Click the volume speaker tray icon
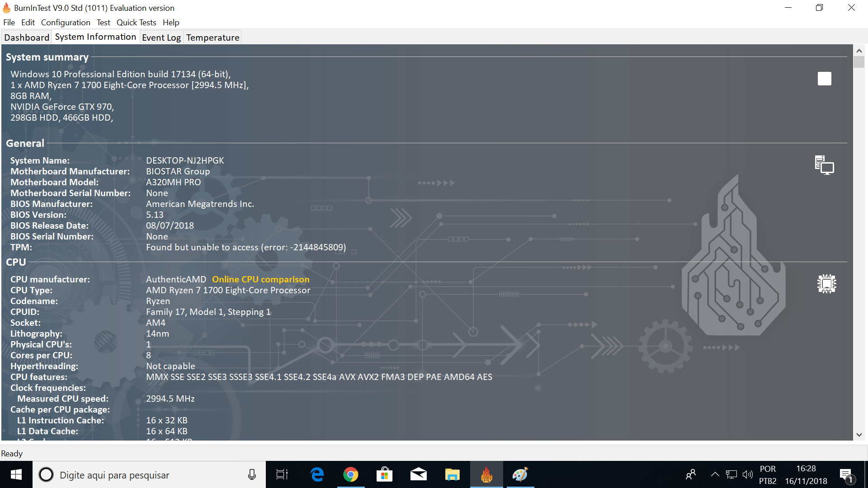 748,474
